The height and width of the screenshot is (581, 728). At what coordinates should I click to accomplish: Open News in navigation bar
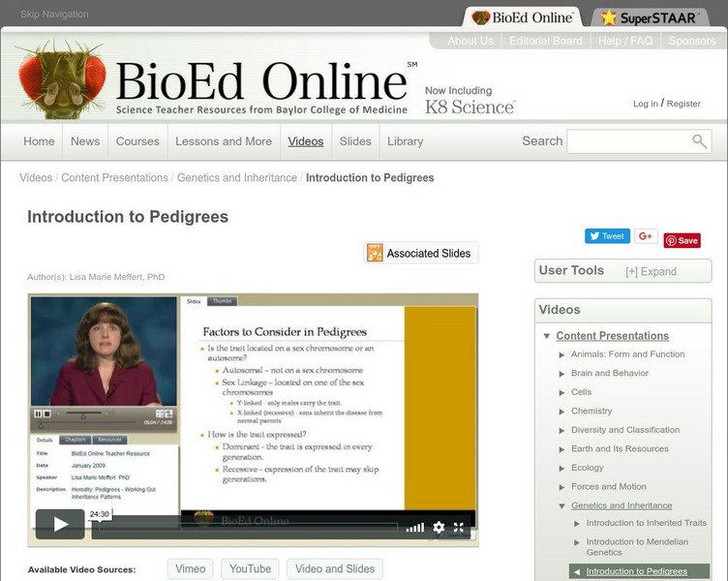(x=85, y=141)
